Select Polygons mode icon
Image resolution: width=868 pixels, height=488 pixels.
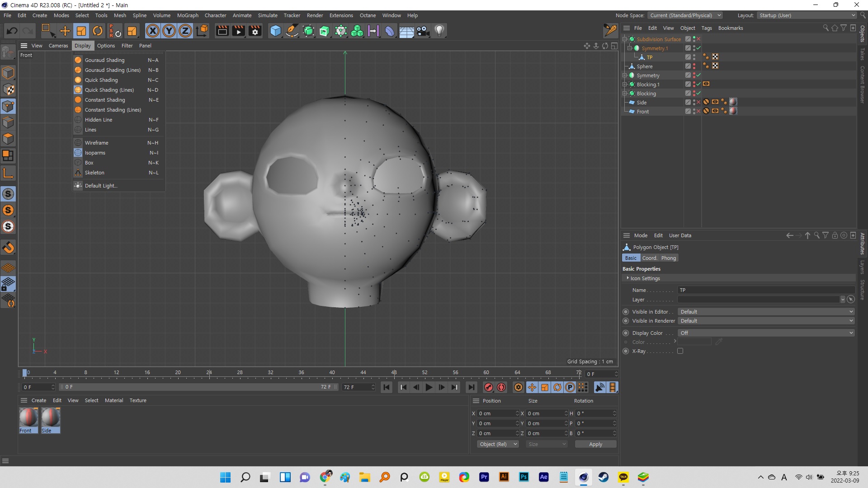click(x=8, y=139)
